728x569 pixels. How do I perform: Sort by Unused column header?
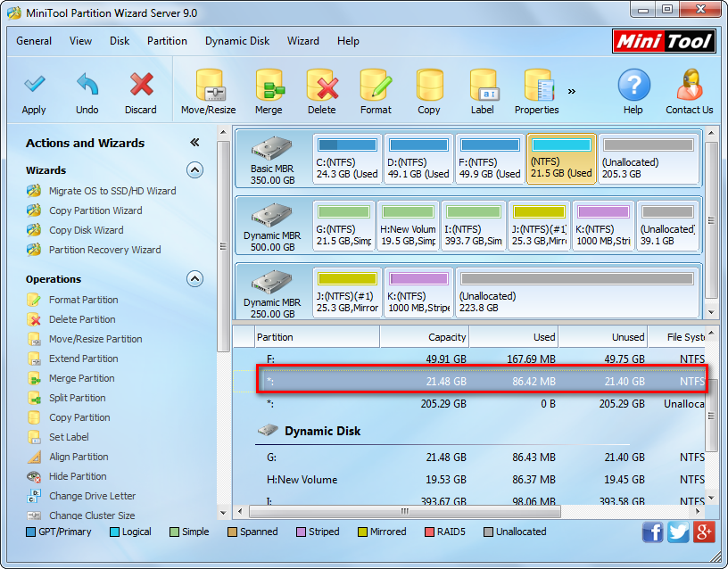tap(603, 337)
